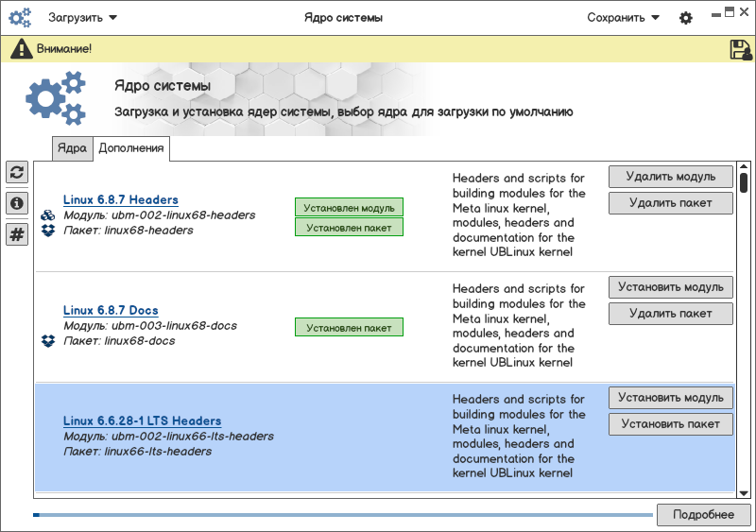Image resolution: width=756 pixels, height=532 pixels.
Task: Click the refresh icon in left sidebar
Action: coord(17,172)
